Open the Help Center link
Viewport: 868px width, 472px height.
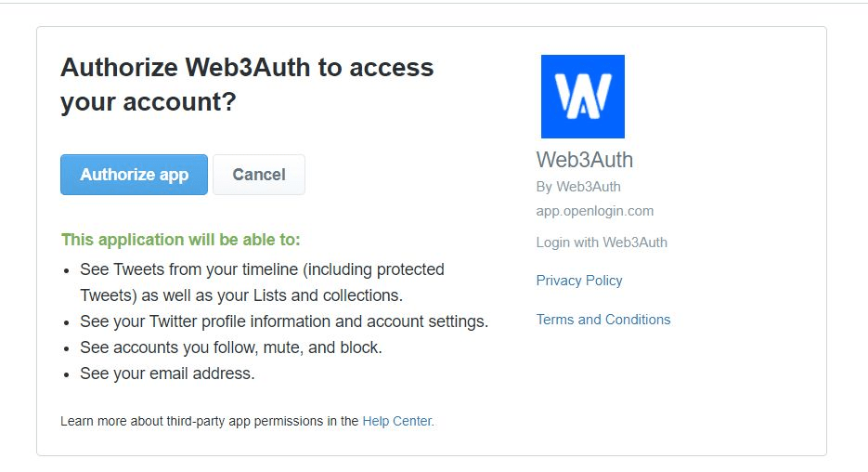click(397, 421)
